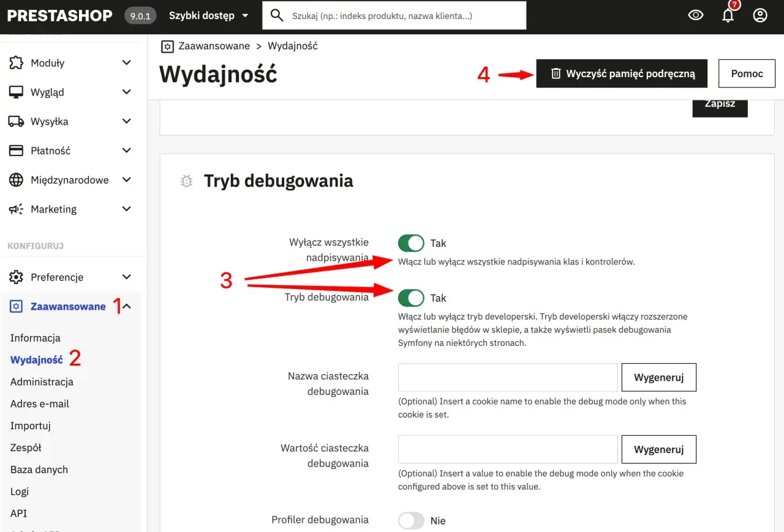This screenshot has width=784, height=532.
Task: Click Moduły menu label
Action: click(x=47, y=63)
